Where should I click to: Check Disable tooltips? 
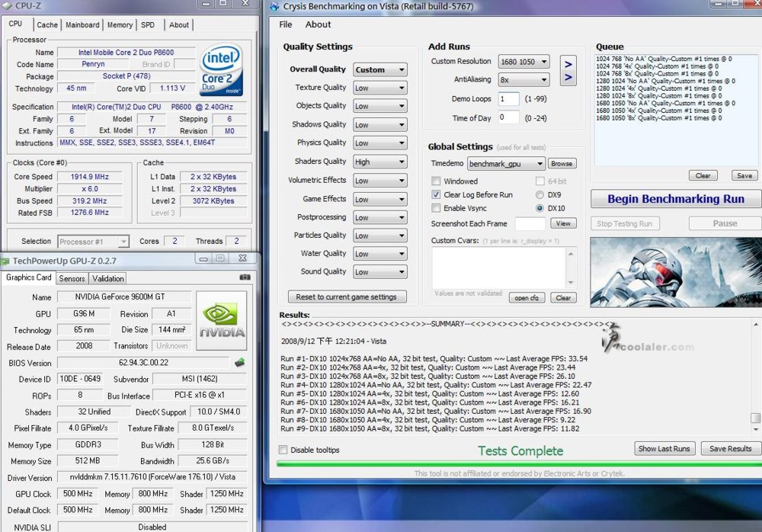[x=283, y=450]
